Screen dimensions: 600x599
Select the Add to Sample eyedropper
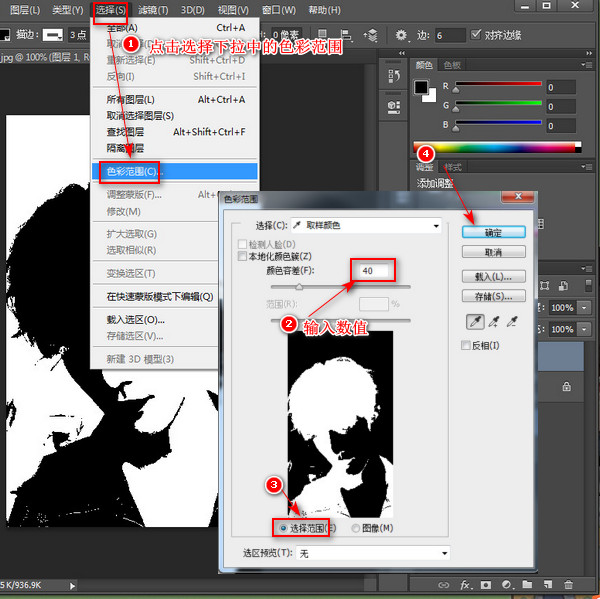pos(494,322)
